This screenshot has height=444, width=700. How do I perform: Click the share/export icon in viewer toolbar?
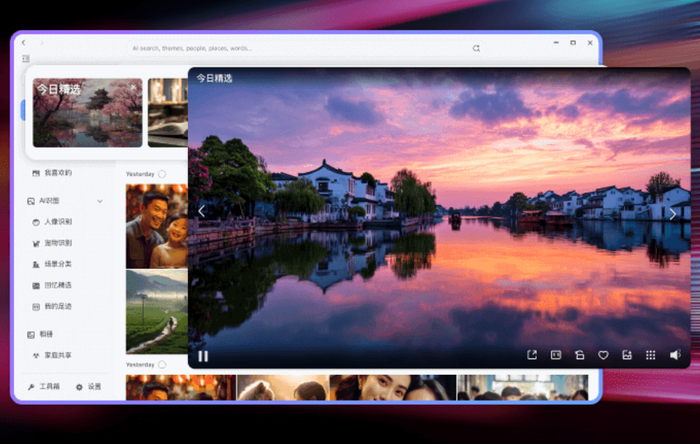point(532,355)
